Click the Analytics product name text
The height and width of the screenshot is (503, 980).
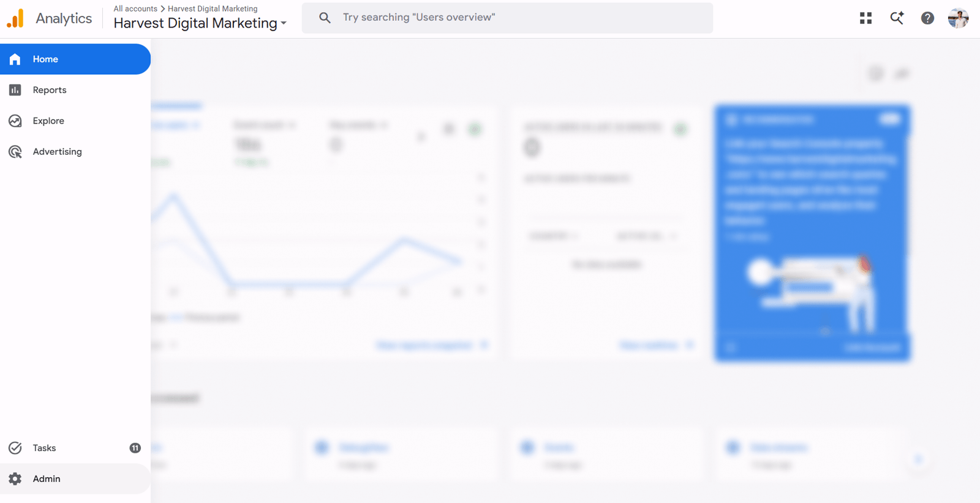pyautogui.click(x=64, y=18)
